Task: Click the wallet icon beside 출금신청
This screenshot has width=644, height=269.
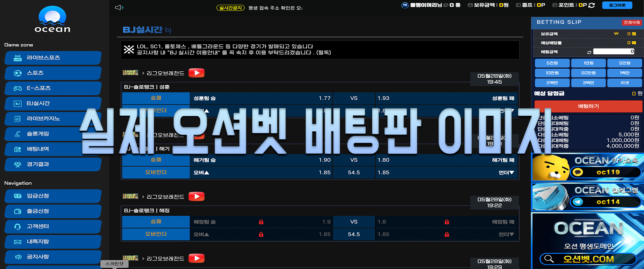Action: [x=18, y=211]
